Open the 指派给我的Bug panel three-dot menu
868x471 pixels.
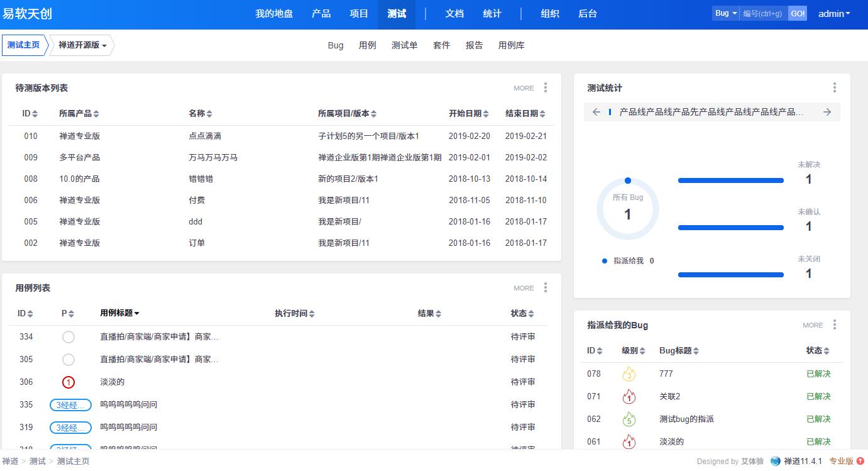pyautogui.click(x=834, y=324)
